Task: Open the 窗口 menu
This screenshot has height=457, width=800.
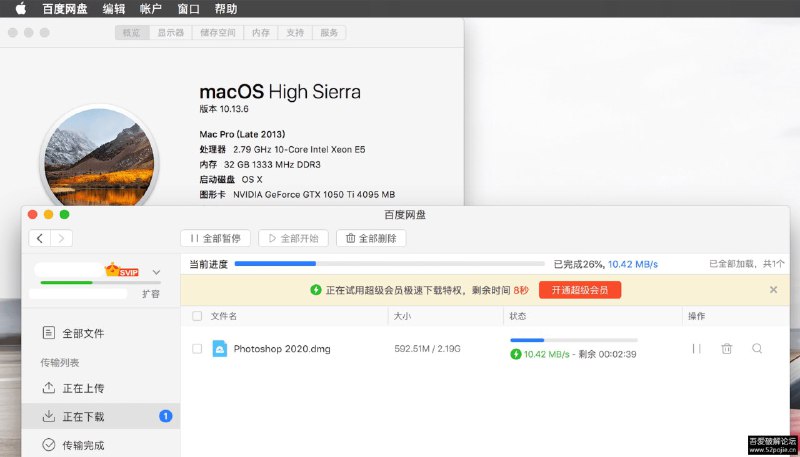Action: (188, 9)
